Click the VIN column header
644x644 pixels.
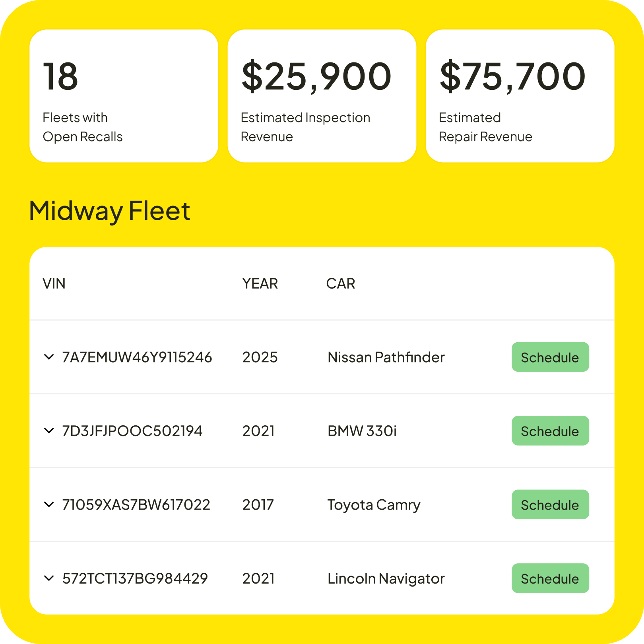pos(54,283)
